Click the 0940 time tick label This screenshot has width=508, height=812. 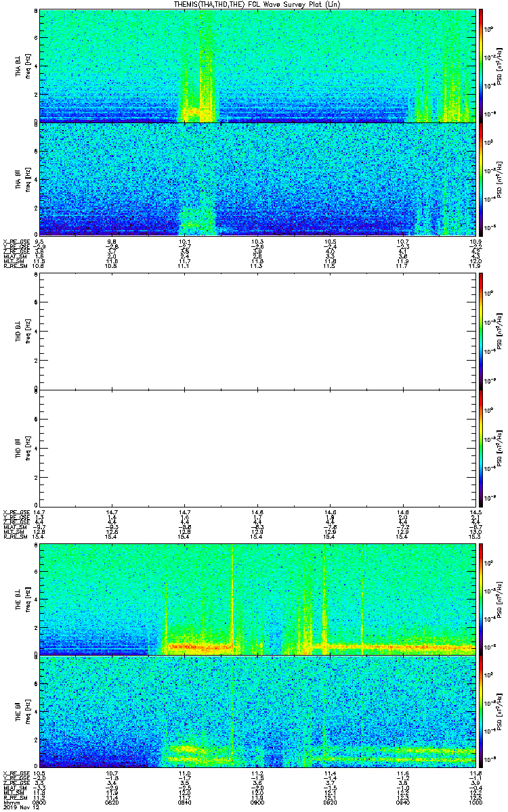[402, 802]
